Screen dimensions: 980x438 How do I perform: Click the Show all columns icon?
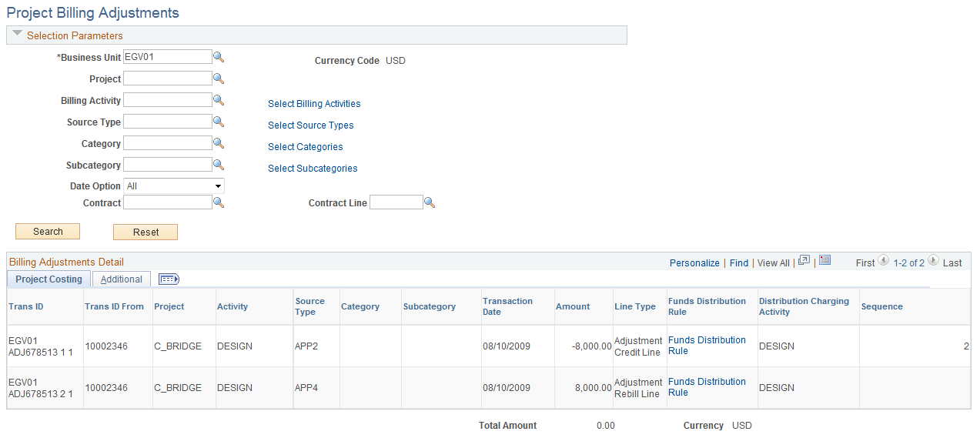(x=169, y=279)
